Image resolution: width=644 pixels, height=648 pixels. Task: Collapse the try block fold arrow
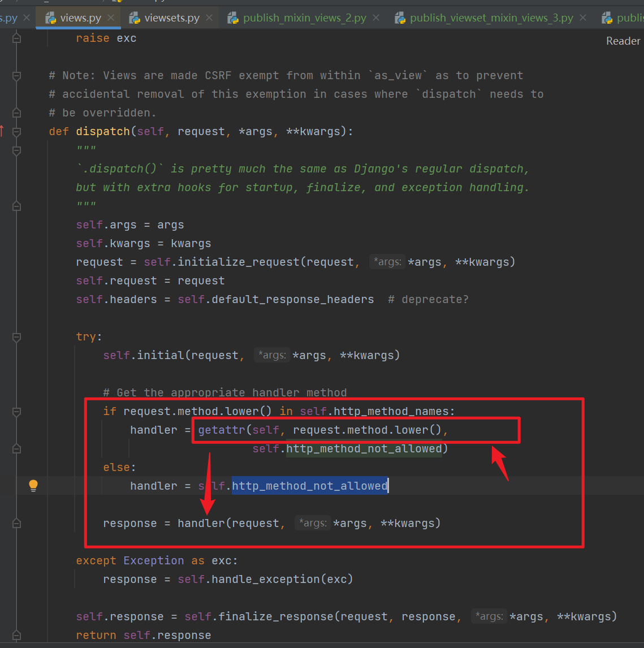[x=16, y=336]
